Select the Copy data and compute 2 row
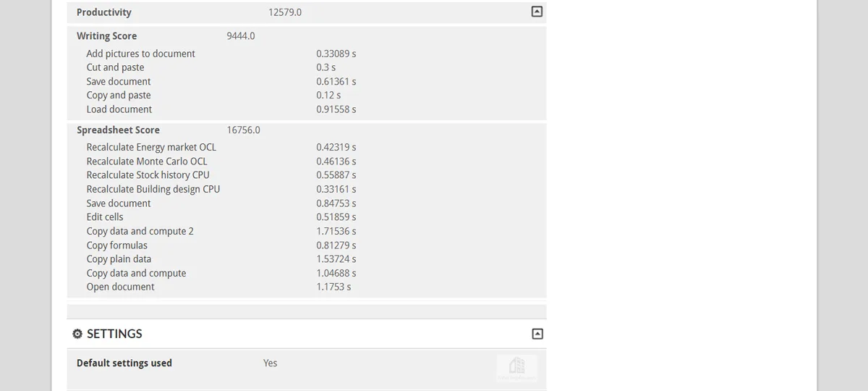868x391 pixels. 307,231
